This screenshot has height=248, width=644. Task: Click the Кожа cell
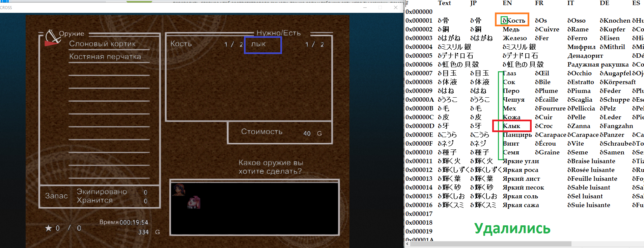[512, 117]
